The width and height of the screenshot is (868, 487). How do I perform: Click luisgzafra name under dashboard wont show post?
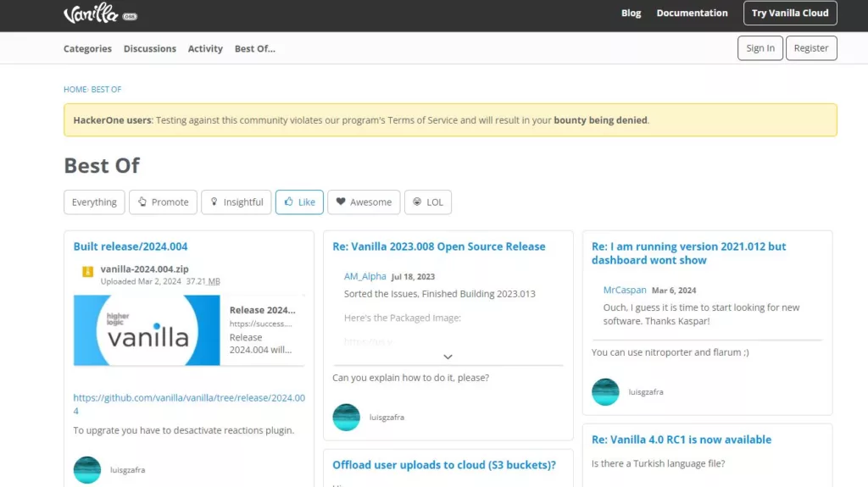click(x=645, y=392)
